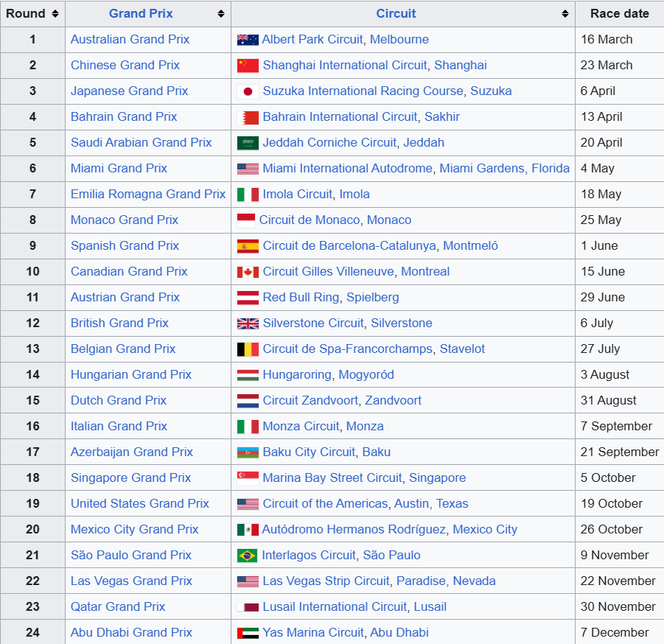Click the Grand Prix column header link
The image size is (664, 644).
click(x=141, y=13)
